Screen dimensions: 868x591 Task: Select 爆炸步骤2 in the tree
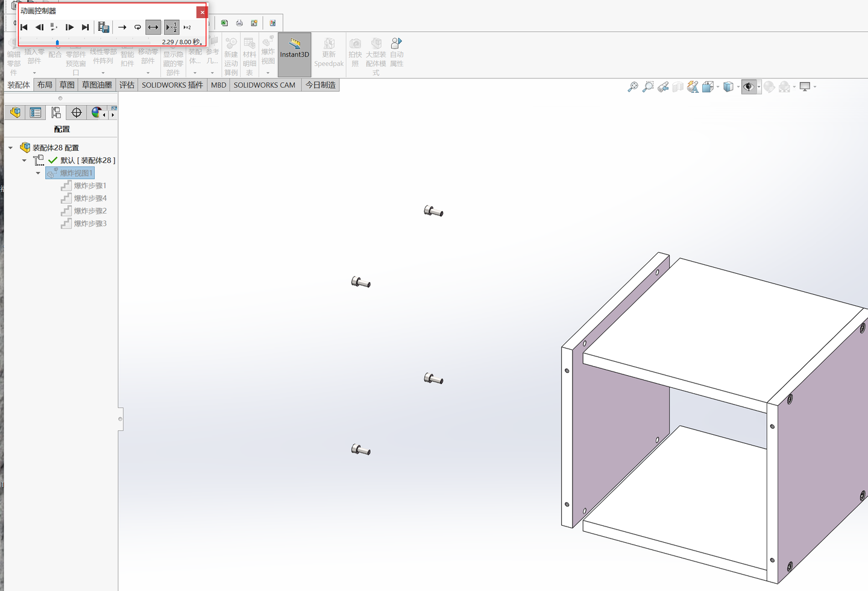90,210
